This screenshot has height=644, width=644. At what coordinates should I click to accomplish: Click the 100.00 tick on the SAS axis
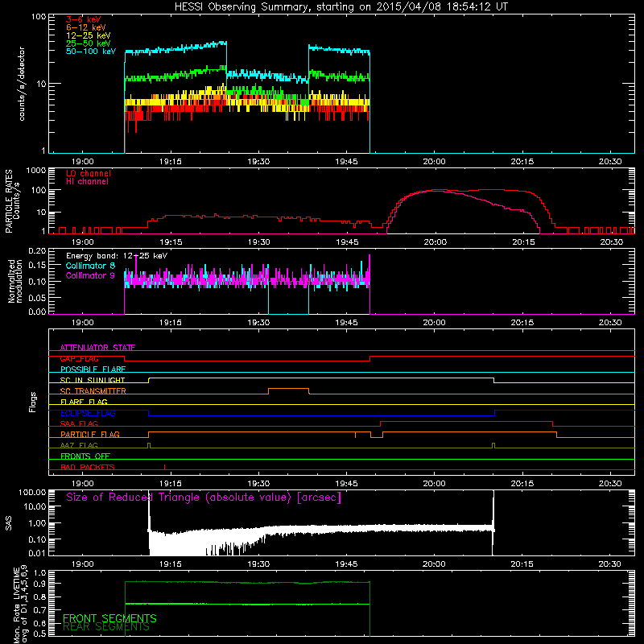pyautogui.click(x=33, y=492)
